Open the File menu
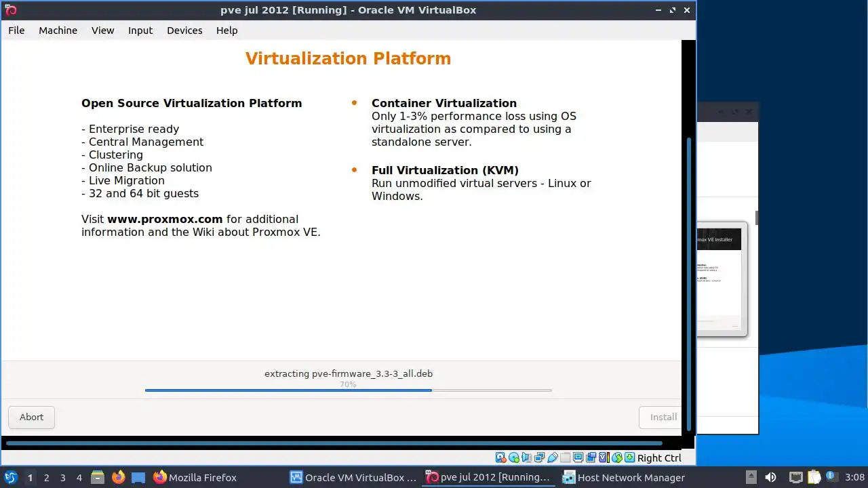The height and width of the screenshot is (488, 868). click(16, 30)
